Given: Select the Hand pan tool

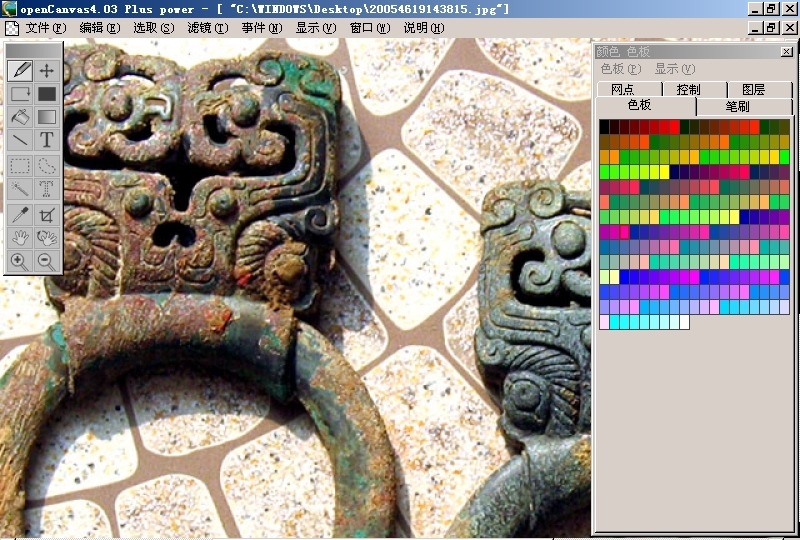Looking at the screenshot, I should click(20, 238).
